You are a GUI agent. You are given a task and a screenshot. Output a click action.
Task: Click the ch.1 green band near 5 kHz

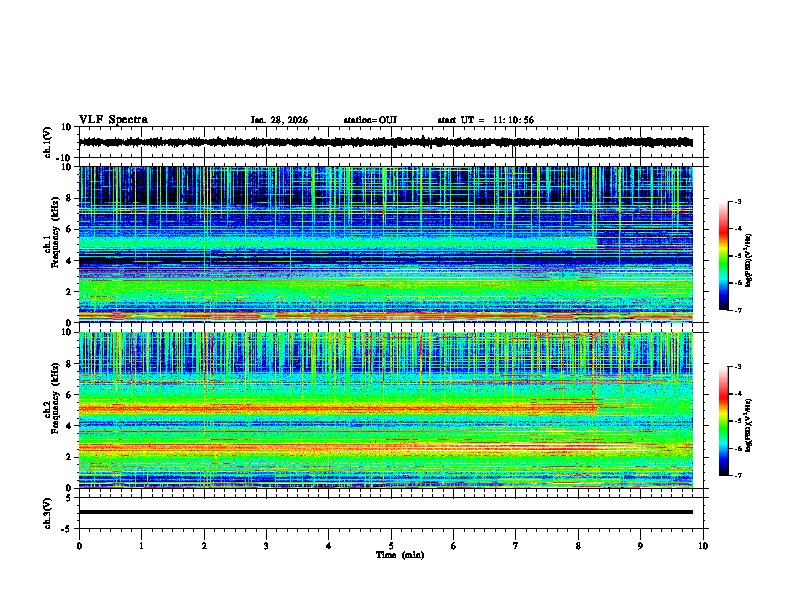point(337,242)
